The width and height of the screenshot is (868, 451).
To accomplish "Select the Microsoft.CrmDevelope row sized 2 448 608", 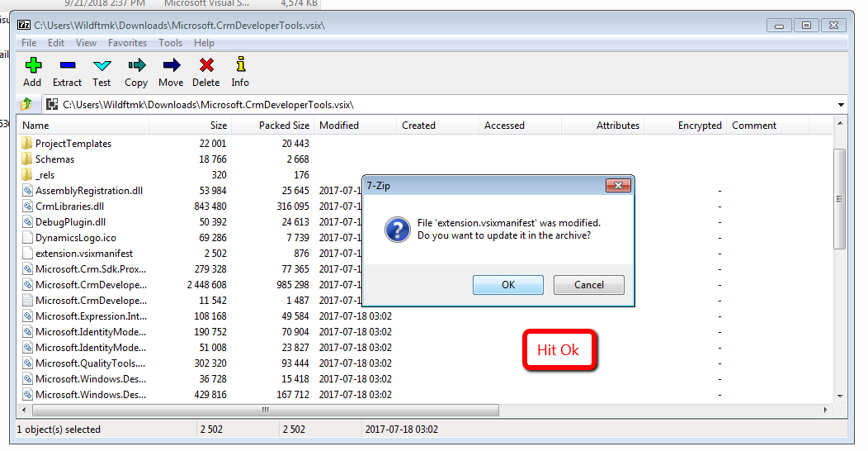I will [425, 285].
